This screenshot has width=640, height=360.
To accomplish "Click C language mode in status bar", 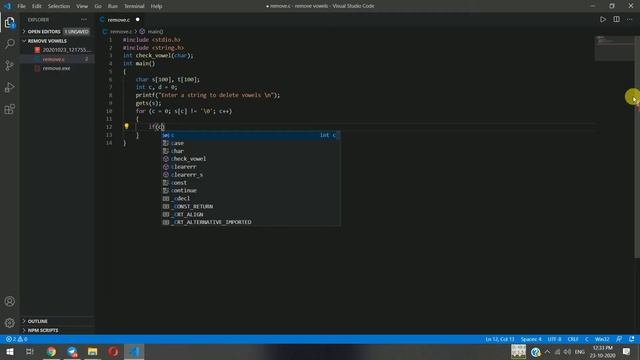I will (587, 339).
